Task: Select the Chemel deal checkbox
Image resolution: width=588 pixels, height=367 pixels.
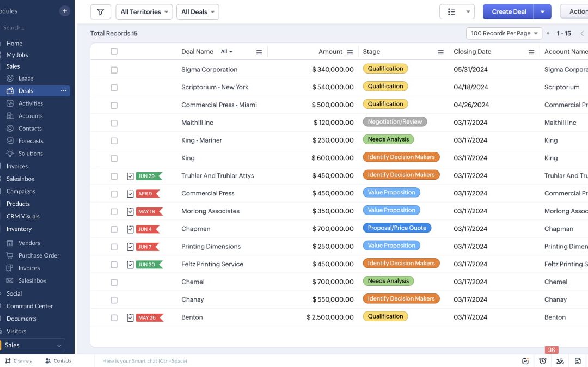Action: (x=114, y=282)
